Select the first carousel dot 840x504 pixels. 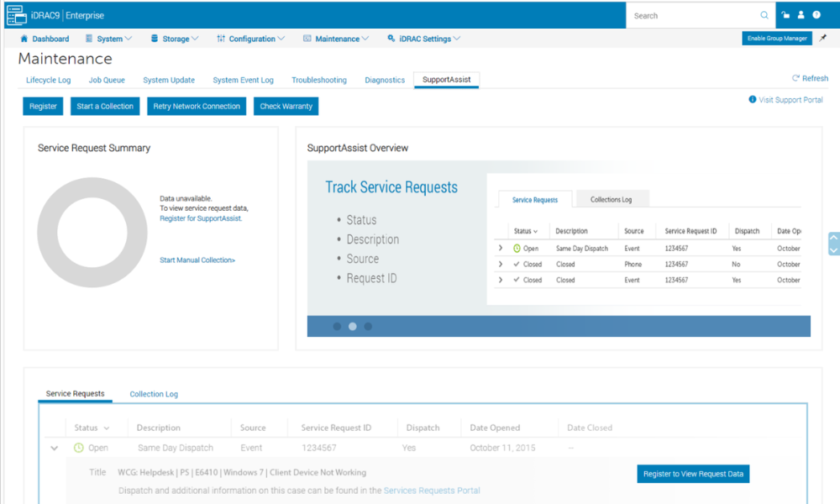(x=337, y=326)
